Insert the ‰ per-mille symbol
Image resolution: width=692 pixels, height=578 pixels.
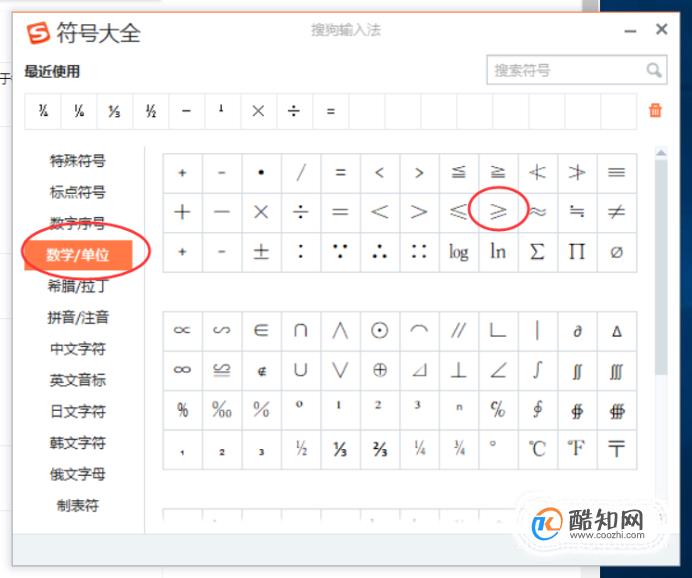[222, 410]
